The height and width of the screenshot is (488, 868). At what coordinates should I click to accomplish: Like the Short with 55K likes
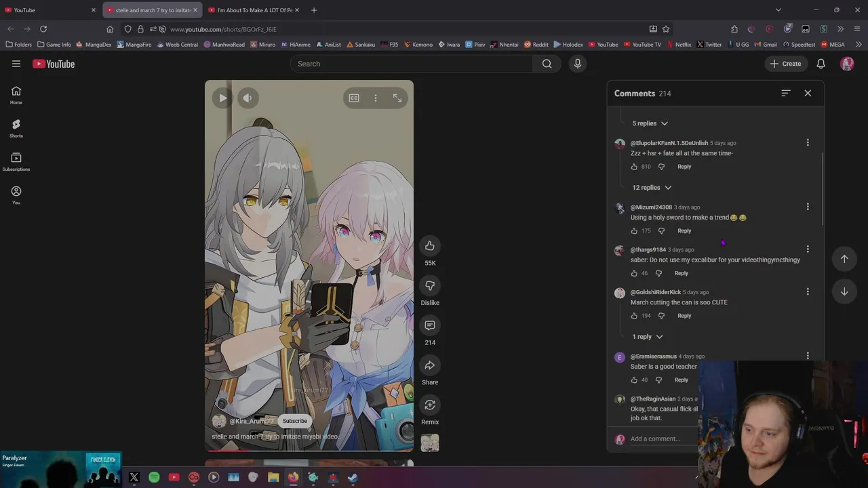[x=430, y=246]
